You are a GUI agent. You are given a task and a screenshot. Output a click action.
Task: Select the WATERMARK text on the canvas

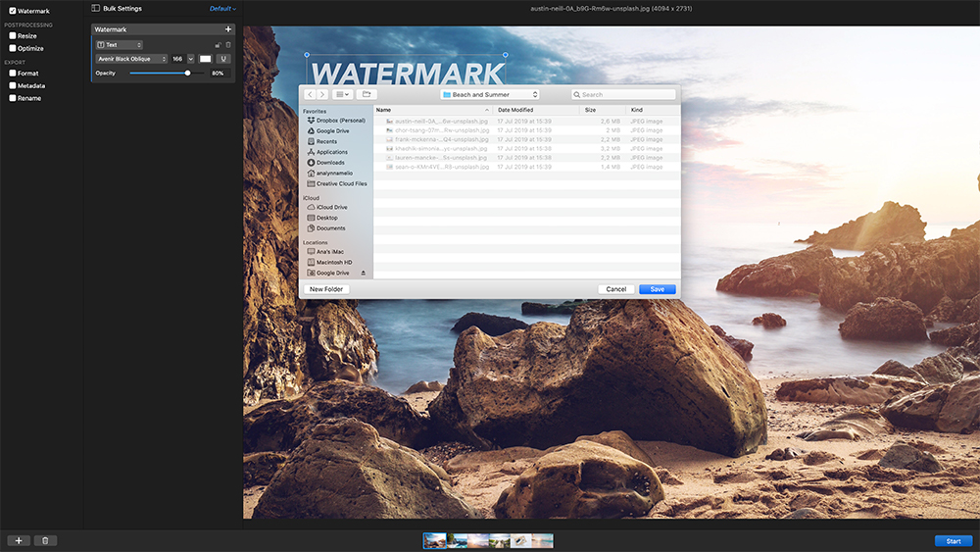pyautogui.click(x=407, y=74)
